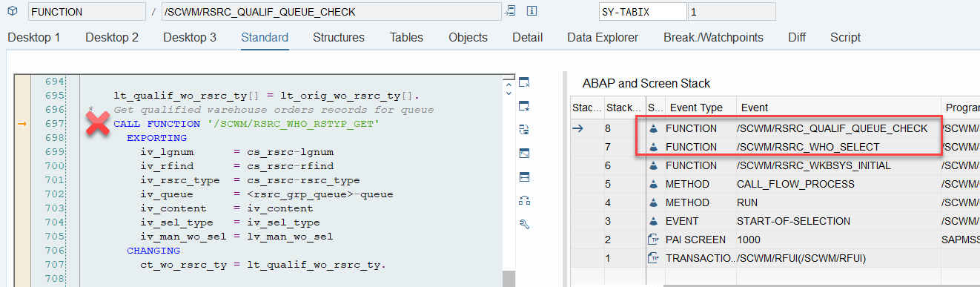Click the Program column header

click(960, 108)
